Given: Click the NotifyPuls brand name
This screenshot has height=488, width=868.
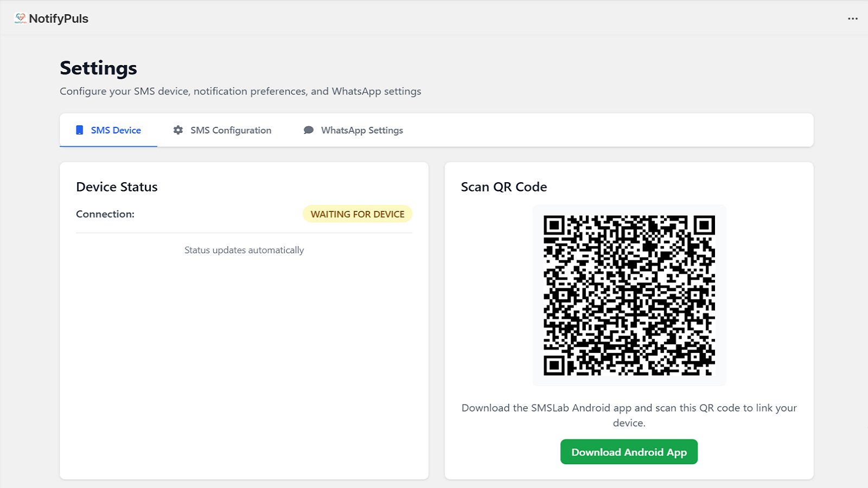Looking at the screenshot, I should click(x=59, y=18).
